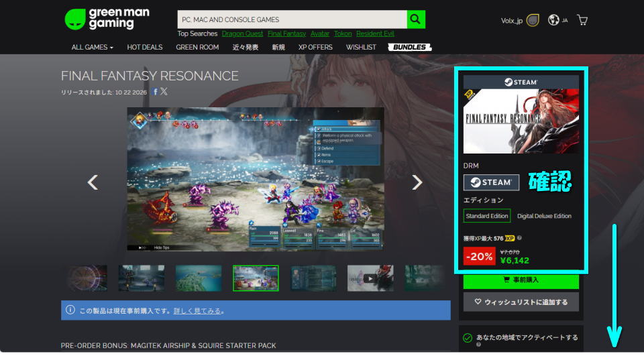Expand the ALL GAMES dropdown menu

pyautogui.click(x=92, y=47)
